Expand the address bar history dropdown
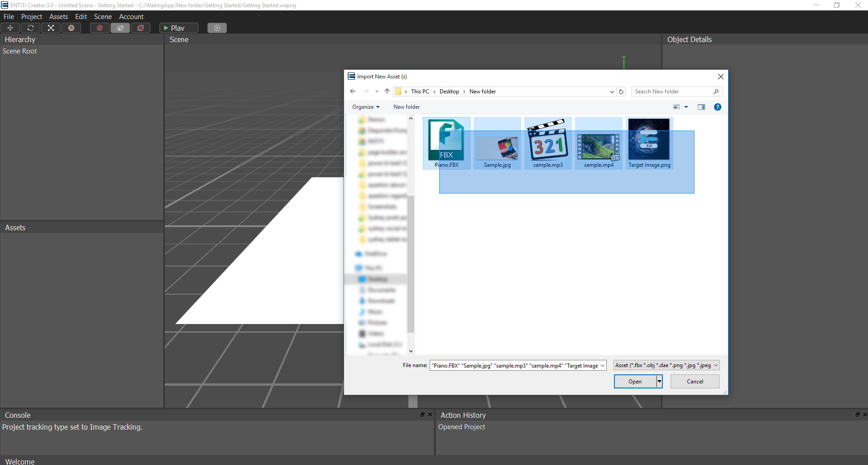The image size is (868, 465). tap(612, 92)
